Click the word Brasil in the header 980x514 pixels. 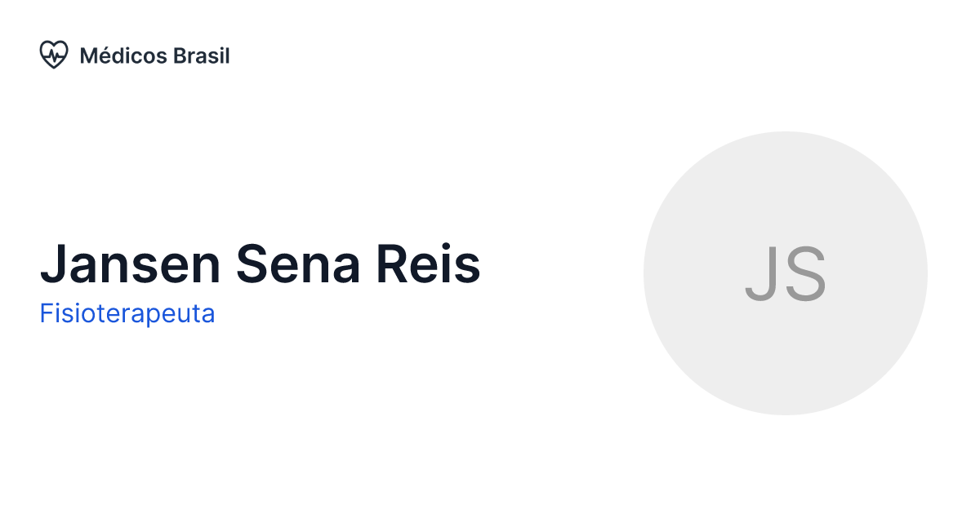[201, 55]
